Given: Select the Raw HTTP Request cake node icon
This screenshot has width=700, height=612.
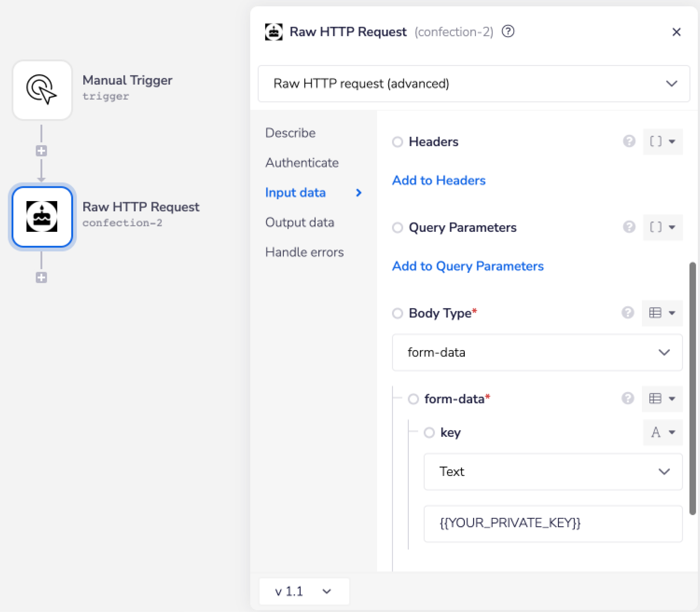Looking at the screenshot, I should coord(42,216).
